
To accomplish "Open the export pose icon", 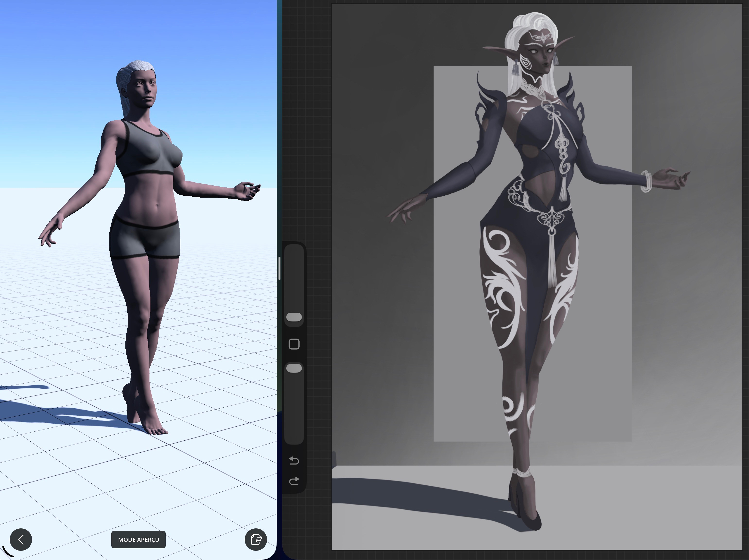I will pos(256,539).
